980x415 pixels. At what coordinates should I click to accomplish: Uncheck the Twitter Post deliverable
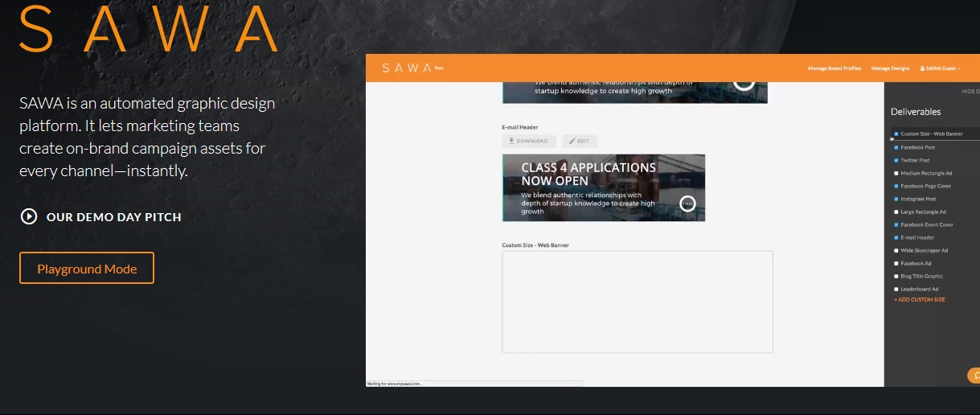896,160
